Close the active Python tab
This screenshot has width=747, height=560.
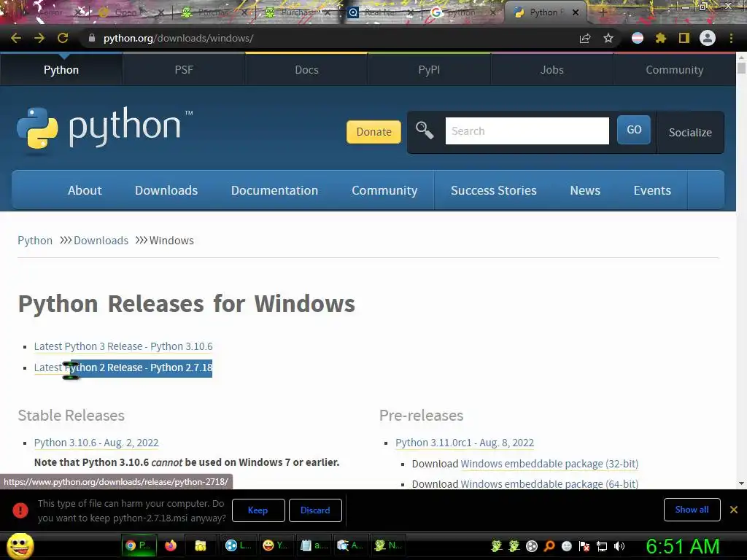tap(576, 12)
